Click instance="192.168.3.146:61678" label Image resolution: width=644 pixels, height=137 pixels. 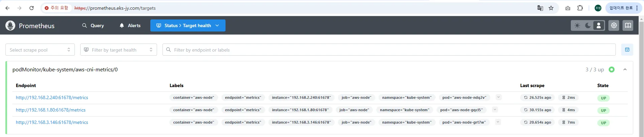(x=301, y=122)
